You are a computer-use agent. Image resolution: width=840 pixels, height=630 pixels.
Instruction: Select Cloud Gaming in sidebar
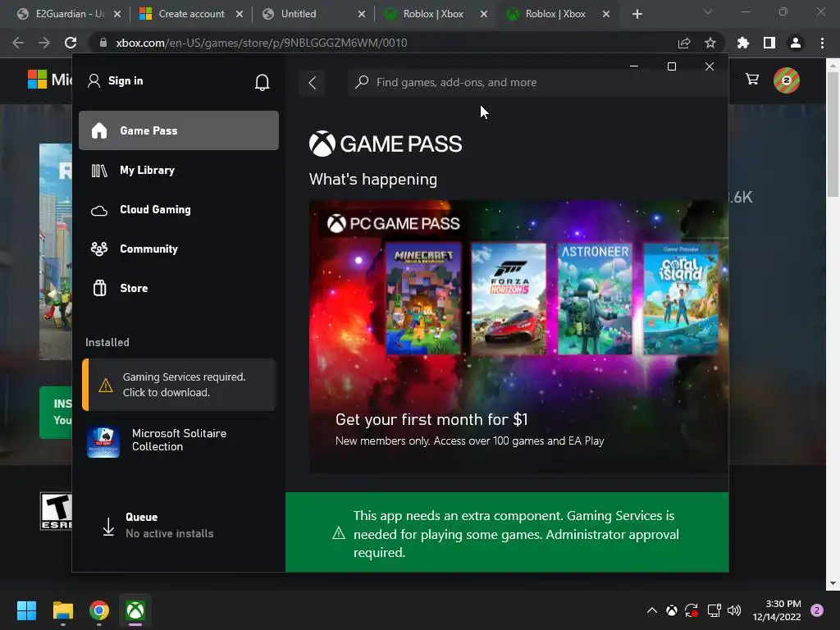tap(178, 209)
